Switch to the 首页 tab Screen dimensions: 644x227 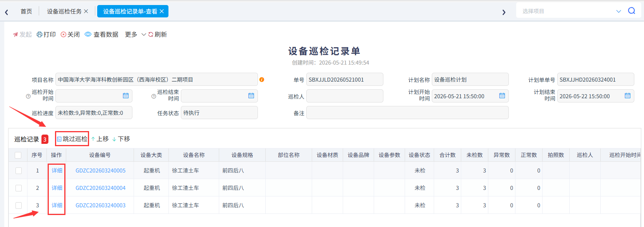[x=26, y=12]
